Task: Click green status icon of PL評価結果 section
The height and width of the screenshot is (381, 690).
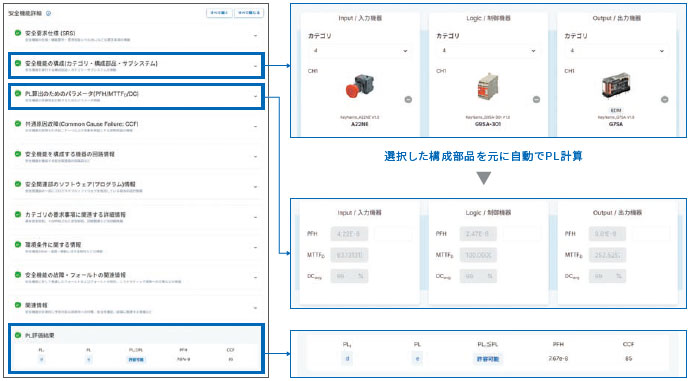Action: 18,335
